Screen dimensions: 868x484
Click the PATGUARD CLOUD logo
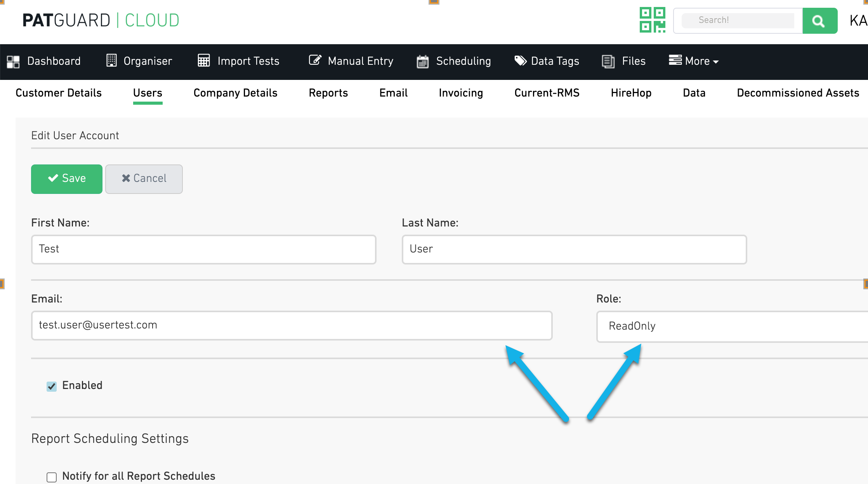click(x=101, y=20)
